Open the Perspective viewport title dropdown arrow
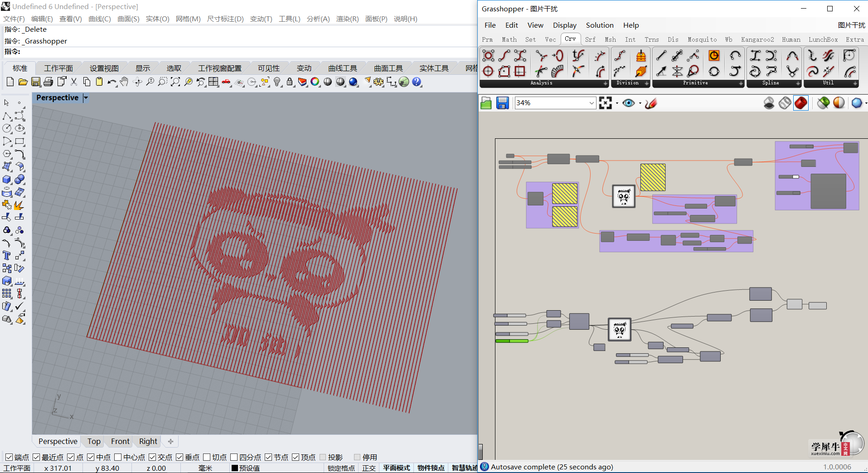This screenshot has height=473, width=868. tap(86, 98)
